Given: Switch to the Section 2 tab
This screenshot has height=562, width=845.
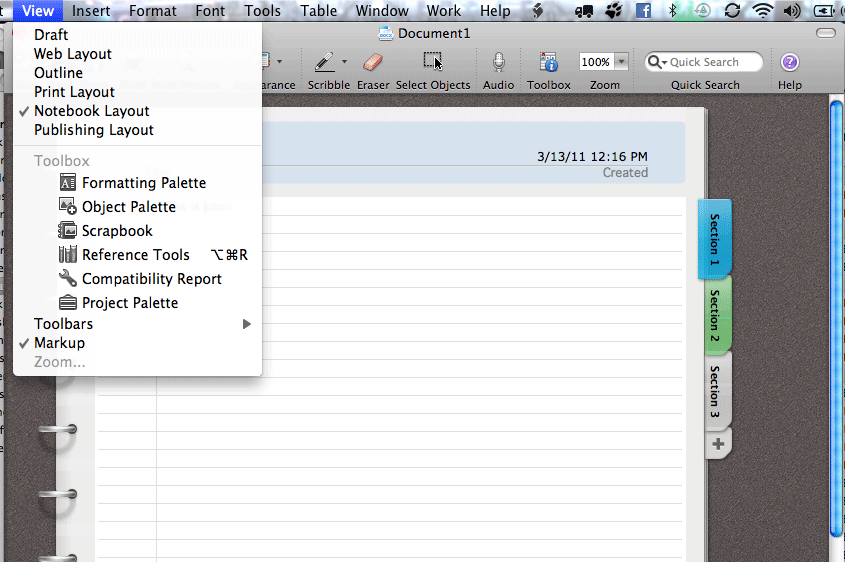Looking at the screenshot, I should pos(714,313).
